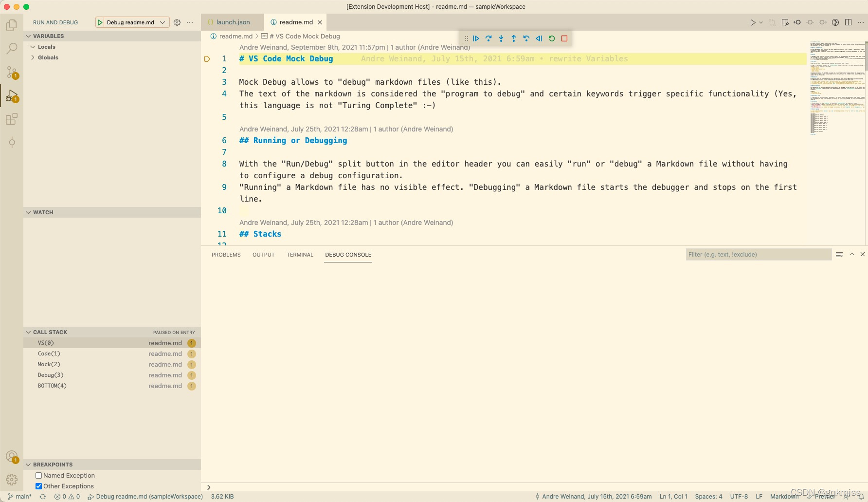
Task: Disable the Other Exceptions breakpoint
Action: [x=39, y=486]
